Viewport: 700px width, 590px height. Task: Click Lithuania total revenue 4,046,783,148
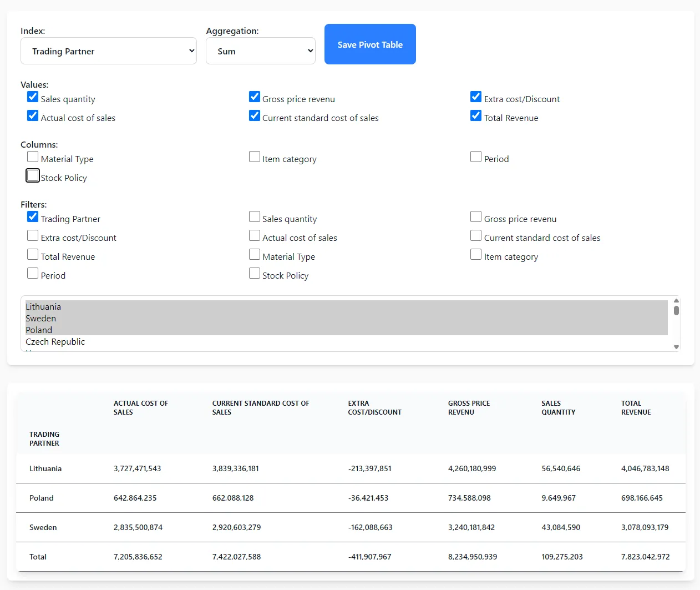[x=645, y=468]
